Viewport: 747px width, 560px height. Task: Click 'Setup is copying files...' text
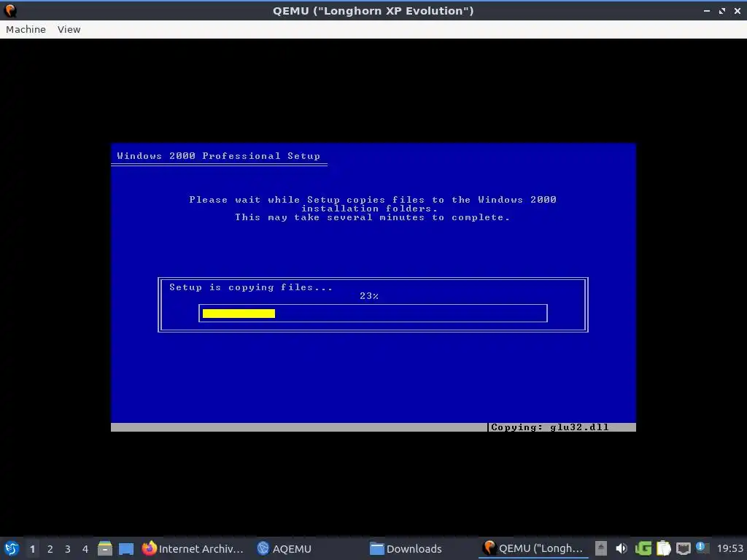251,287
